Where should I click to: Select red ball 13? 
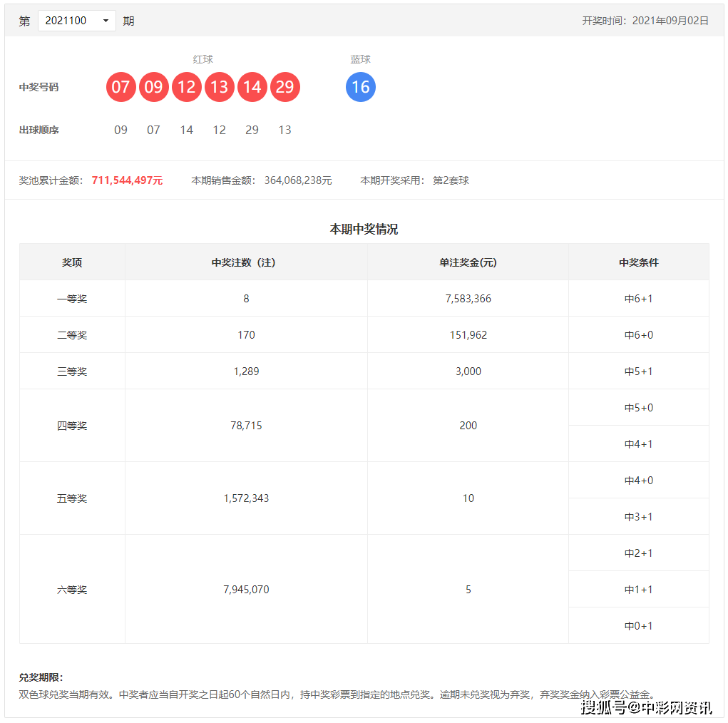tap(220, 87)
